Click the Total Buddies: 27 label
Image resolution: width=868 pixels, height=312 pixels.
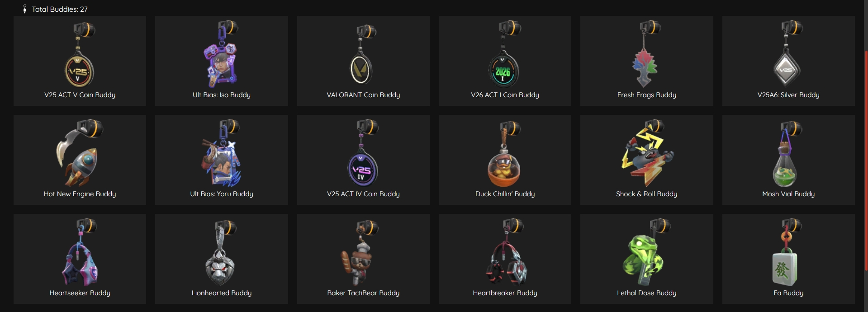point(60,9)
